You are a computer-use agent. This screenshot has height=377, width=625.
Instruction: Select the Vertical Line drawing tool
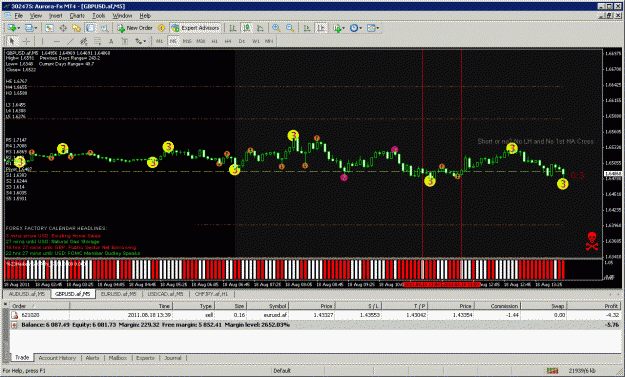[x=42, y=41]
